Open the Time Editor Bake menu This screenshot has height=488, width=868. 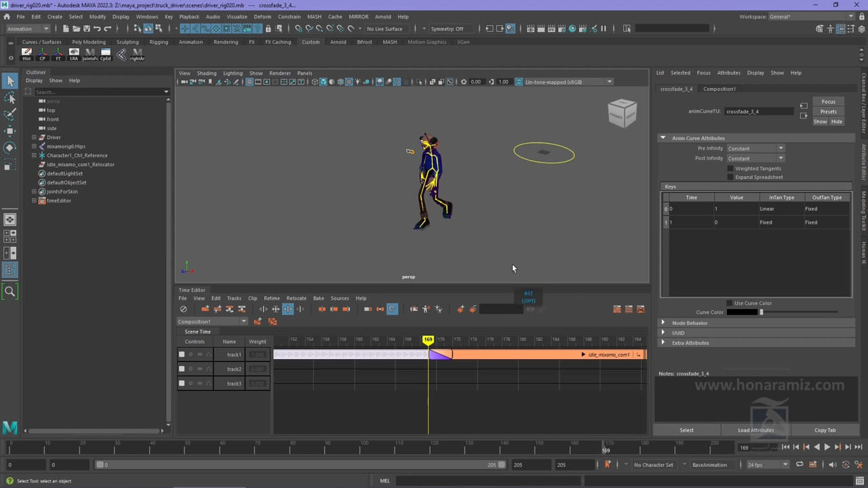(x=318, y=298)
